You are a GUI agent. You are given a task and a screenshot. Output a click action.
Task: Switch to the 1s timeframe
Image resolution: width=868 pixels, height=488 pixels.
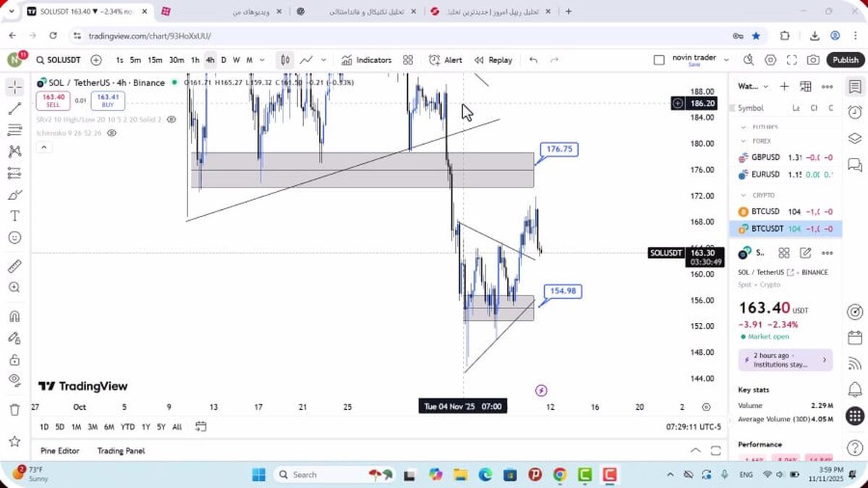(119, 60)
